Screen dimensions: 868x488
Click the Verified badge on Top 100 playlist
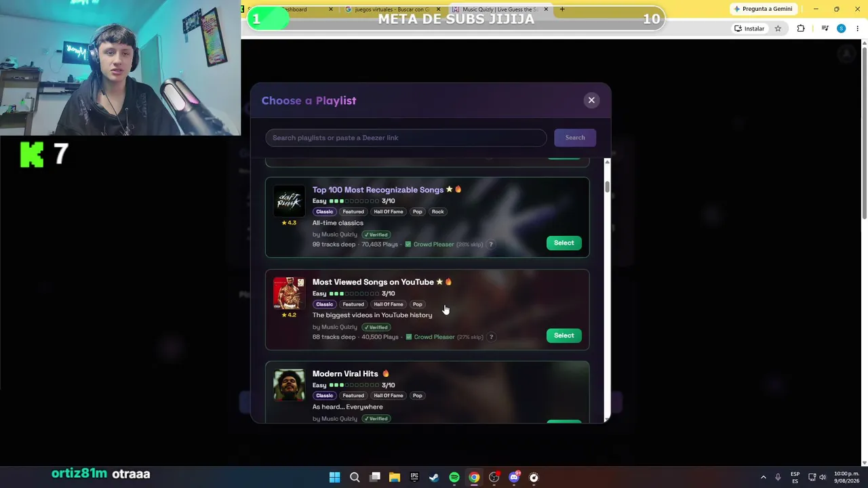(376, 235)
